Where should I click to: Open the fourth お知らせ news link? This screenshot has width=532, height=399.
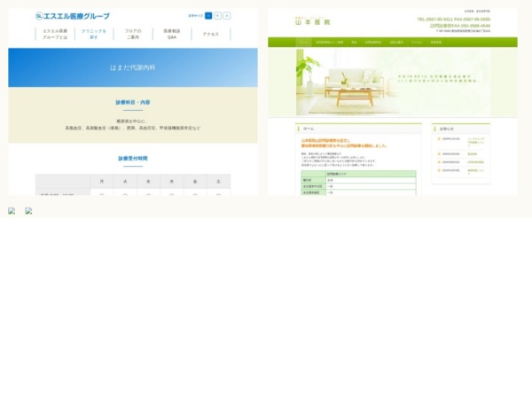(476, 172)
